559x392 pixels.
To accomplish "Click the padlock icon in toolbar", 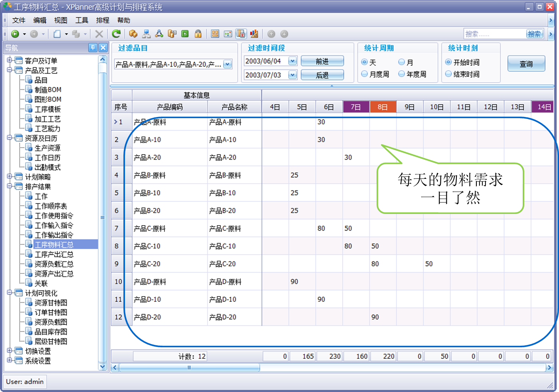I will click(x=198, y=34).
